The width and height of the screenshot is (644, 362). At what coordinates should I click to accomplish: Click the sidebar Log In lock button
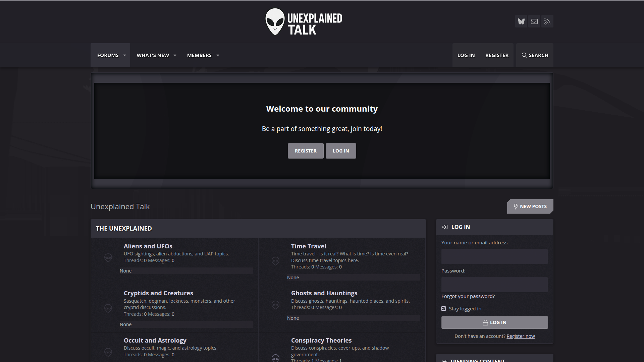point(494,322)
